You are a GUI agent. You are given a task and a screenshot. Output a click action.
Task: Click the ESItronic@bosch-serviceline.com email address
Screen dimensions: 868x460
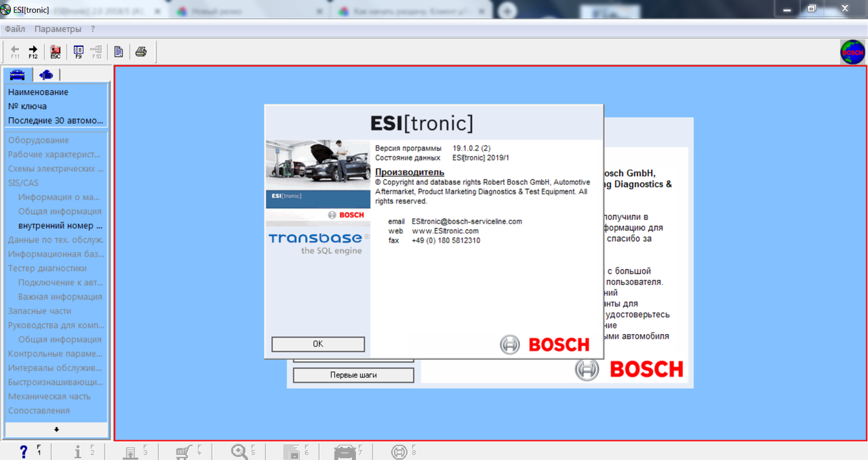pyautogui.click(x=467, y=222)
